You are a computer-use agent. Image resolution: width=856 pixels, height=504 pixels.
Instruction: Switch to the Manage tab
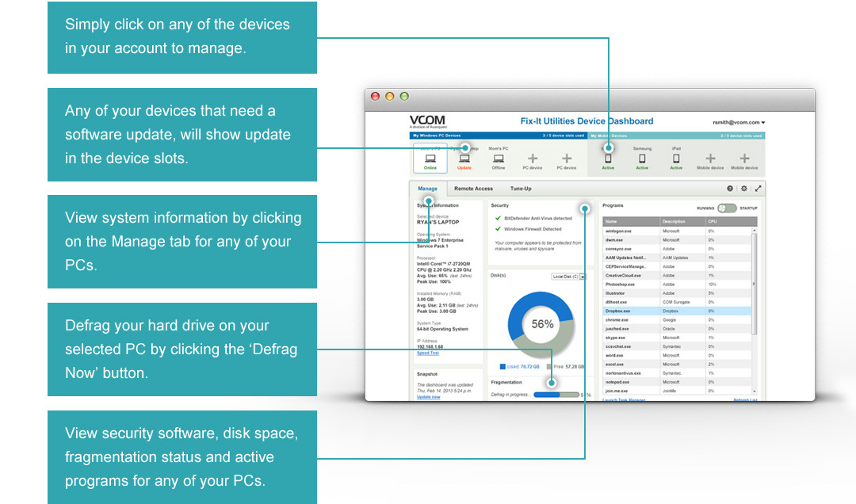pyautogui.click(x=427, y=189)
